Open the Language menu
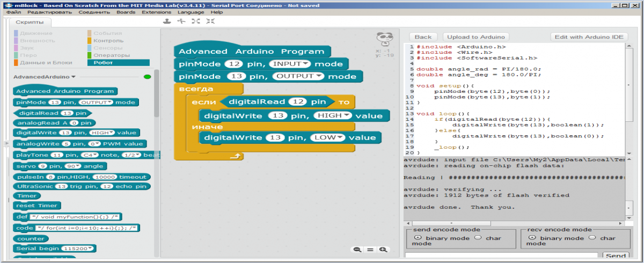 click(191, 12)
